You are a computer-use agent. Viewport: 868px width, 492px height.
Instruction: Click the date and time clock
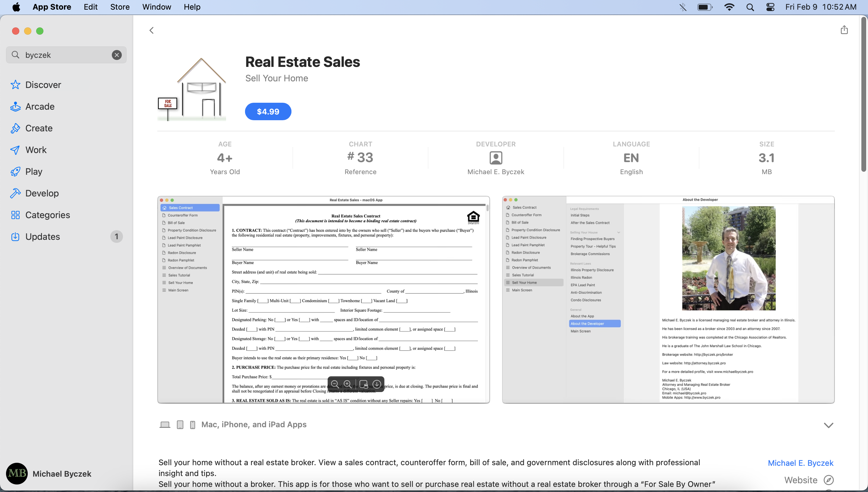pos(821,7)
